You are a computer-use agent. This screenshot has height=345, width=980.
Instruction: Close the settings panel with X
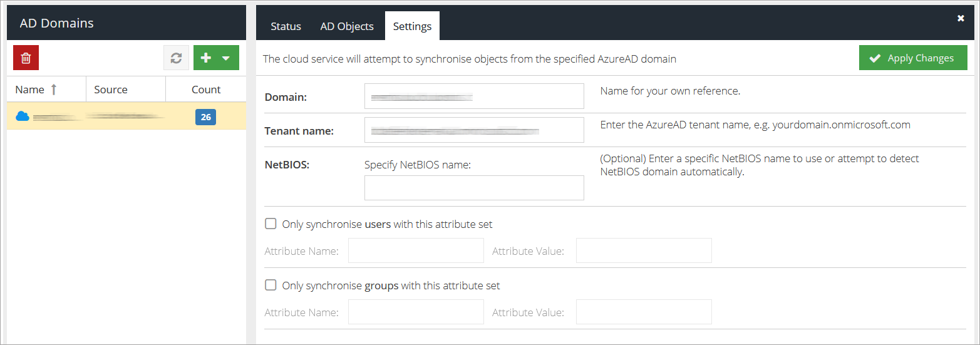pyautogui.click(x=961, y=19)
